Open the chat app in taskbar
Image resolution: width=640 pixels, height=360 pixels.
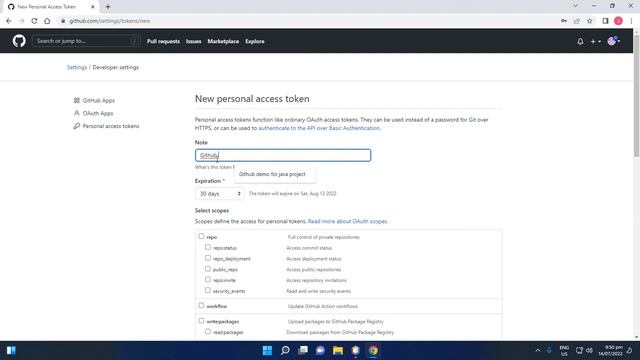pos(320,351)
